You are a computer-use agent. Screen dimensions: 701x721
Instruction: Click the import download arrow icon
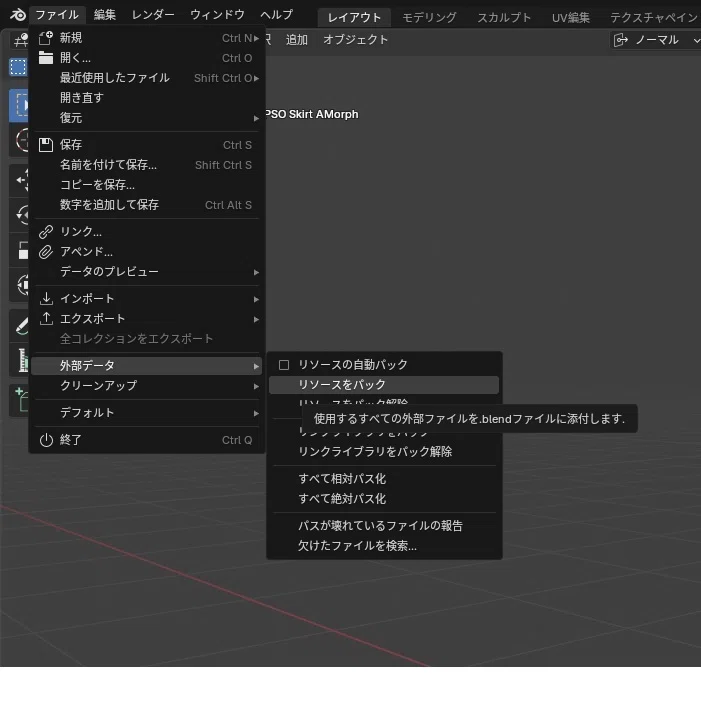[46, 299]
